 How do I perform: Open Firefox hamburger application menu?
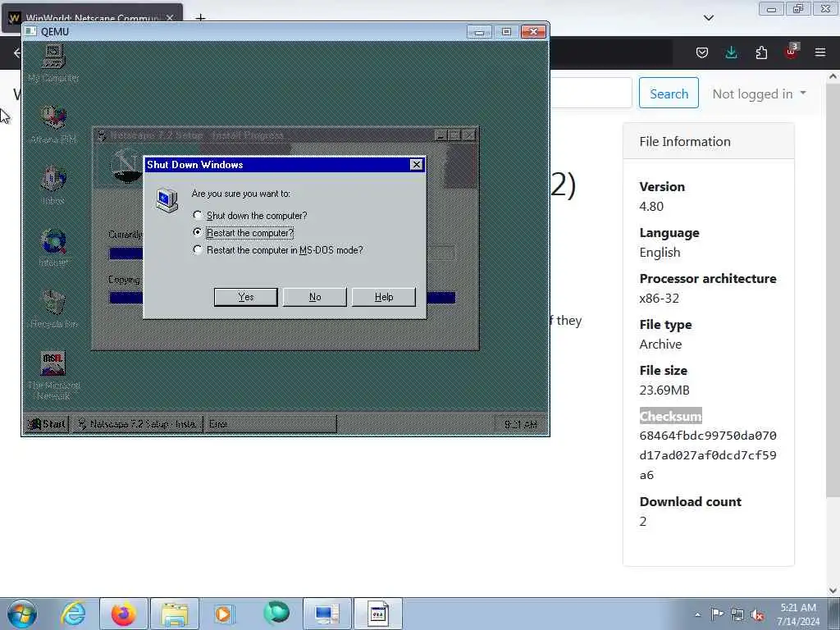(x=820, y=52)
